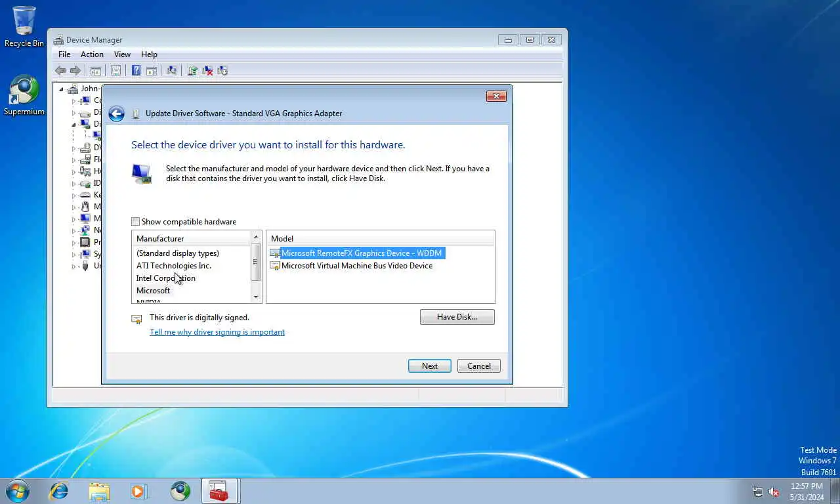Open the Recycle Bin desktop icon
The width and height of the screenshot is (840, 504).
[x=24, y=26]
